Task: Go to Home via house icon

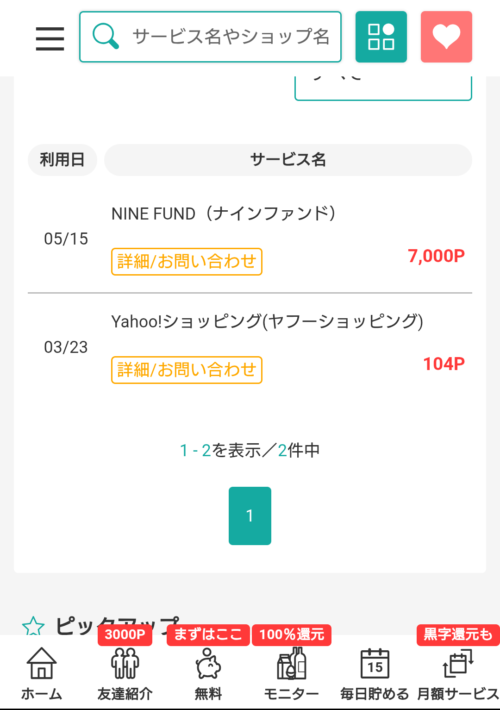Action: [42, 673]
